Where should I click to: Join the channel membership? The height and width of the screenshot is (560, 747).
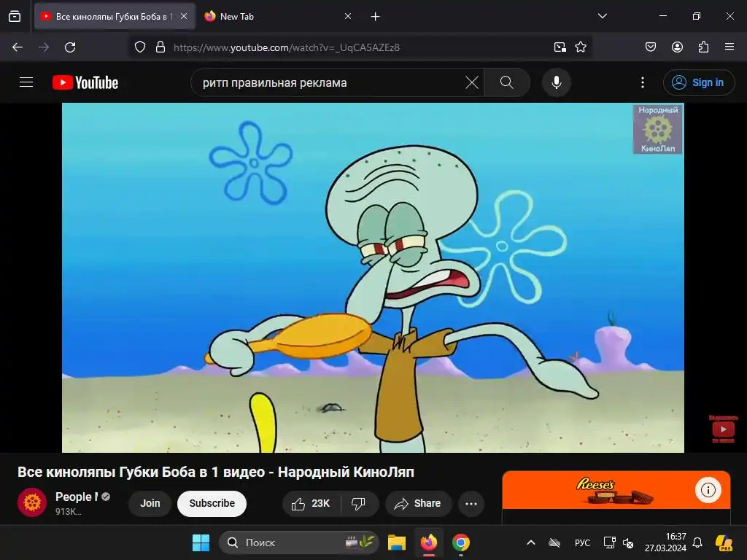(150, 503)
